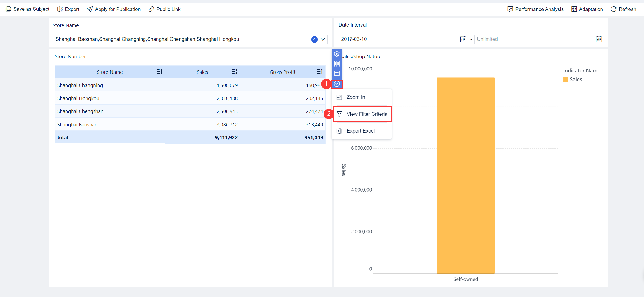644x297 pixels.
Task: Open chart settings via the gear icon
Action: tap(337, 54)
